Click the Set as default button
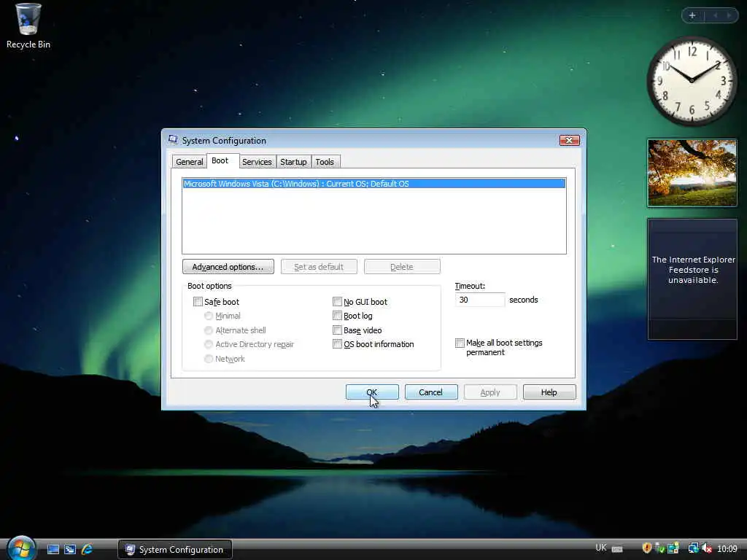The width and height of the screenshot is (747, 560). [319, 267]
